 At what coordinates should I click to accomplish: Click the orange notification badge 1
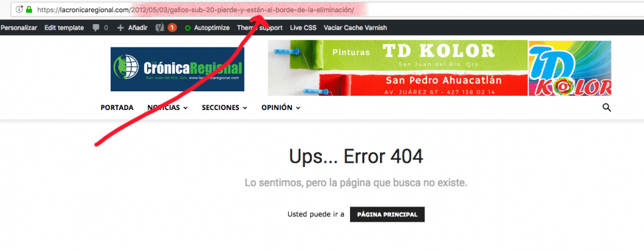[172, 28]
